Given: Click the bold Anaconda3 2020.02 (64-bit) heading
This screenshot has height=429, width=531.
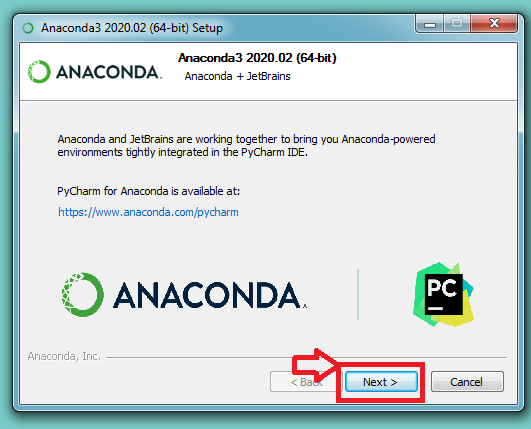Looking at the screenshot, I should click(257, 58).
